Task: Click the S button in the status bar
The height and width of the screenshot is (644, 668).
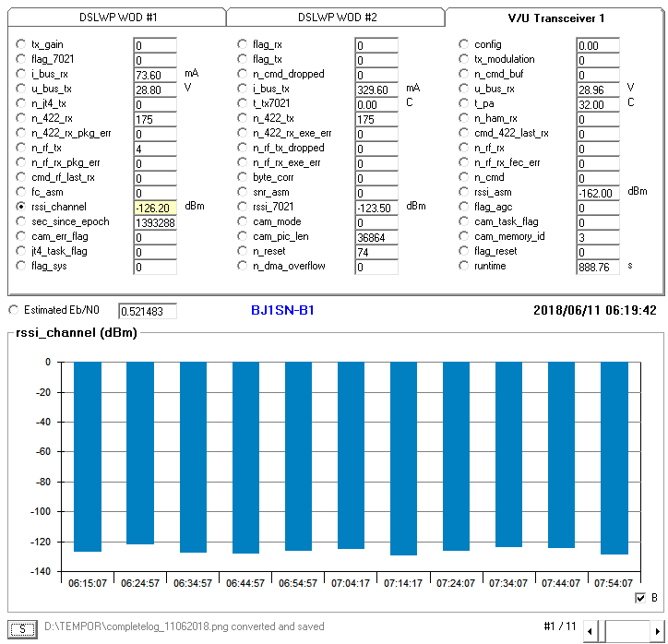Action: 22,629
